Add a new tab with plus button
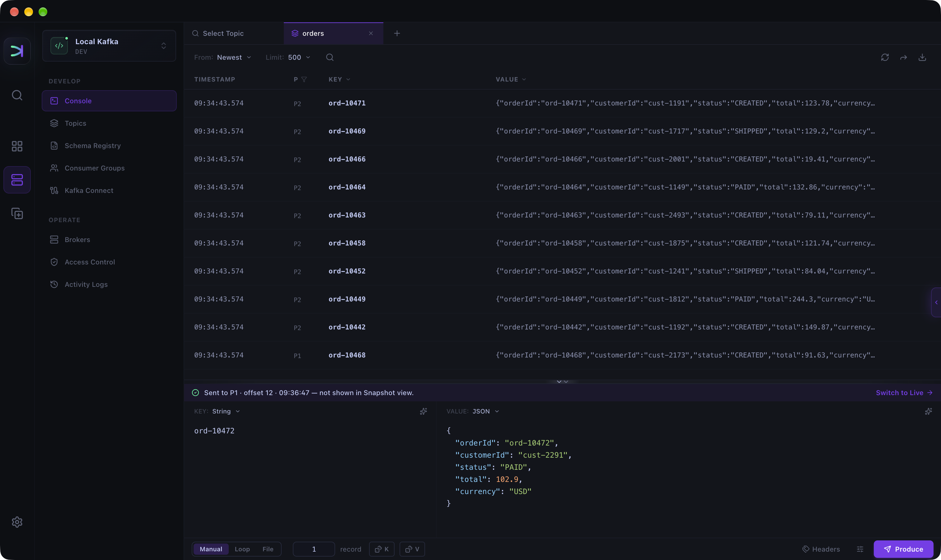 point(397,33)
